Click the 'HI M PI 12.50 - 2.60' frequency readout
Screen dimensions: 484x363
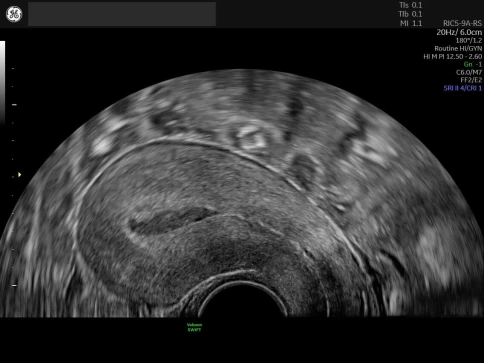pyautogui.click(x=453, y=57)
